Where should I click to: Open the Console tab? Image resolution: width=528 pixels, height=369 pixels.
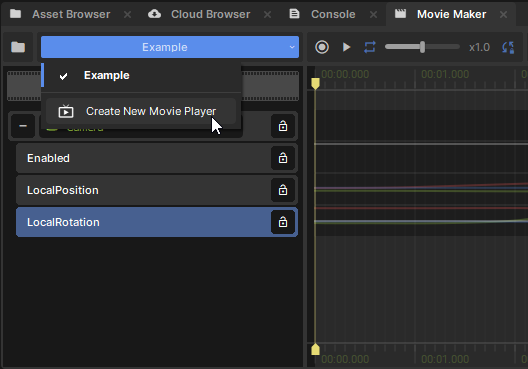pyautogui.click(x=333, y=14)
